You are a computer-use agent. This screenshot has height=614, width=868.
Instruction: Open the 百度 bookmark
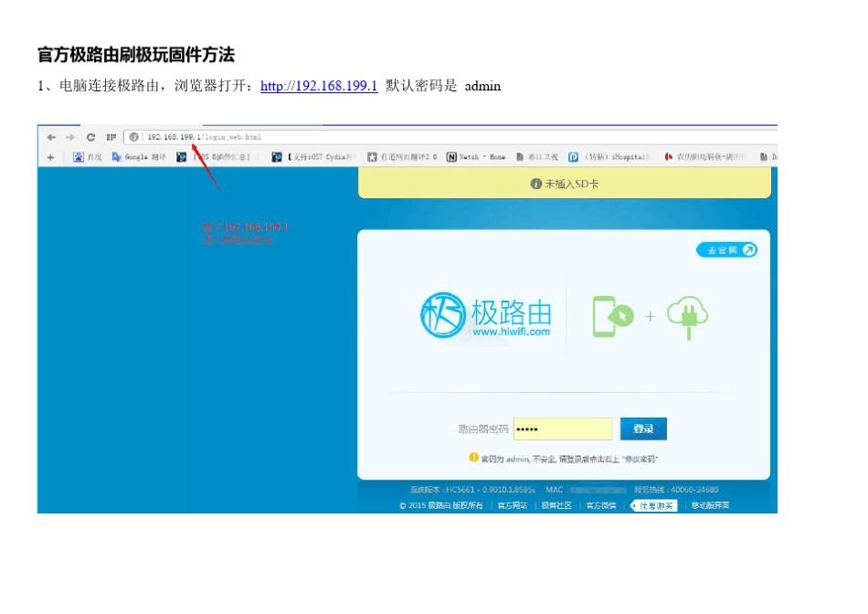pos(88,157)
